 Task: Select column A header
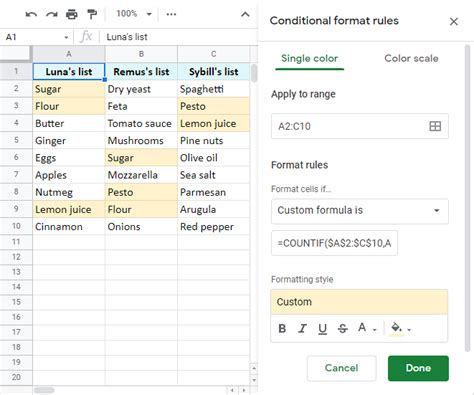tap(69, 54)
